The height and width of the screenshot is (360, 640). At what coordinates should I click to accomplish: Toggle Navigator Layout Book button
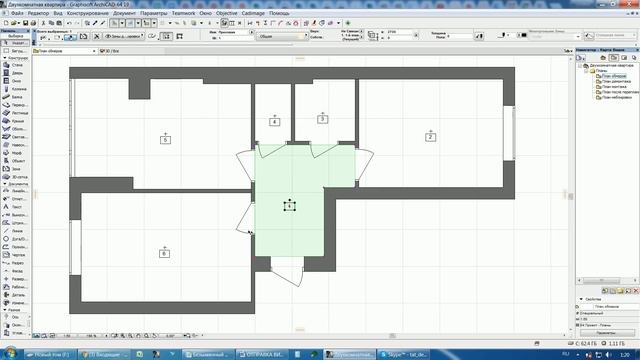coord(624,58)
